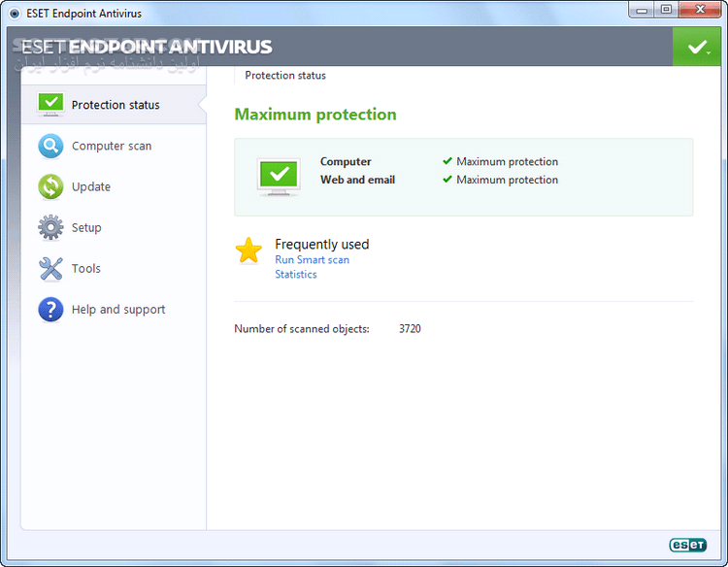Click the Help and support question icon
The width and height of the screenshot is (728, 567).
coord(50,310)
